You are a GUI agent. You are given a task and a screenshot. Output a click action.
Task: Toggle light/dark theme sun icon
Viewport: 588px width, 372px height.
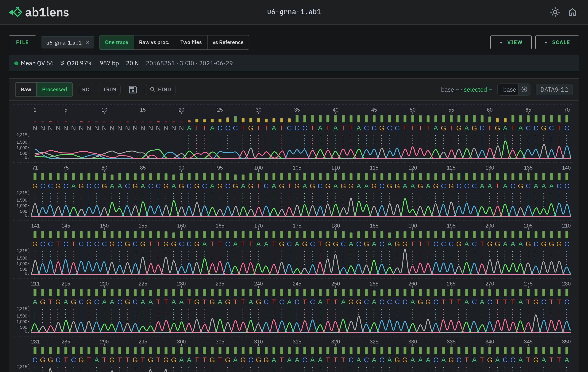[x=555, y=12]
